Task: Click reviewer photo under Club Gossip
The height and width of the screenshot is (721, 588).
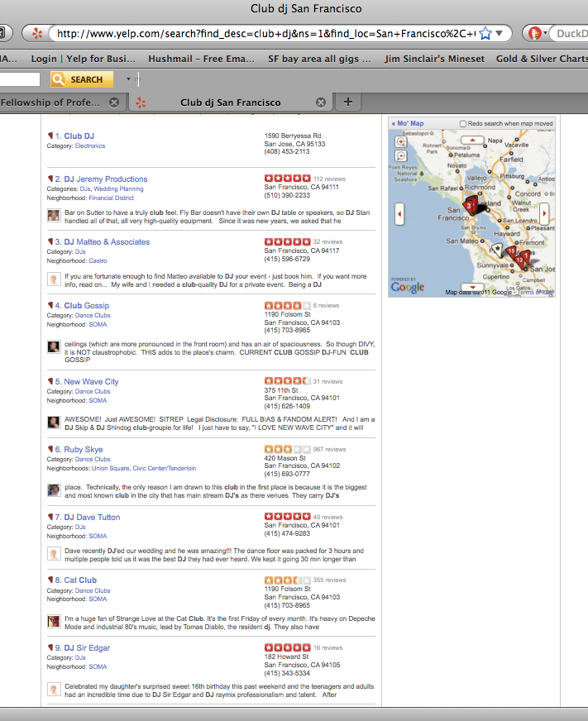Action: pos(54,346)
